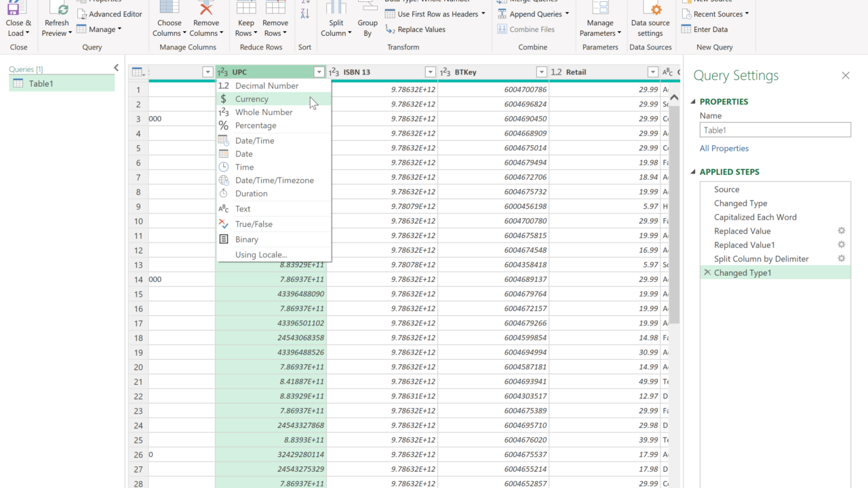This screenshot has height=488, width=868.
Task: Click the query Name input field
Action: 775,130
